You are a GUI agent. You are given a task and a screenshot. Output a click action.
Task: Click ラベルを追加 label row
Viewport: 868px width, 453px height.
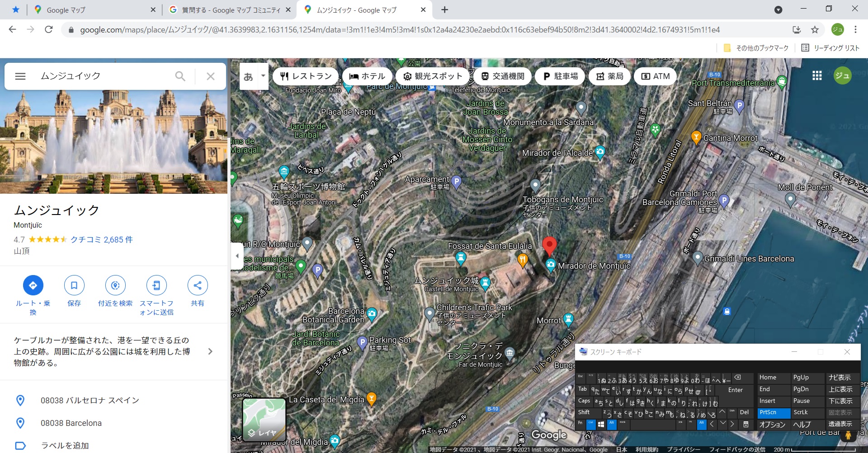(113, 445)
